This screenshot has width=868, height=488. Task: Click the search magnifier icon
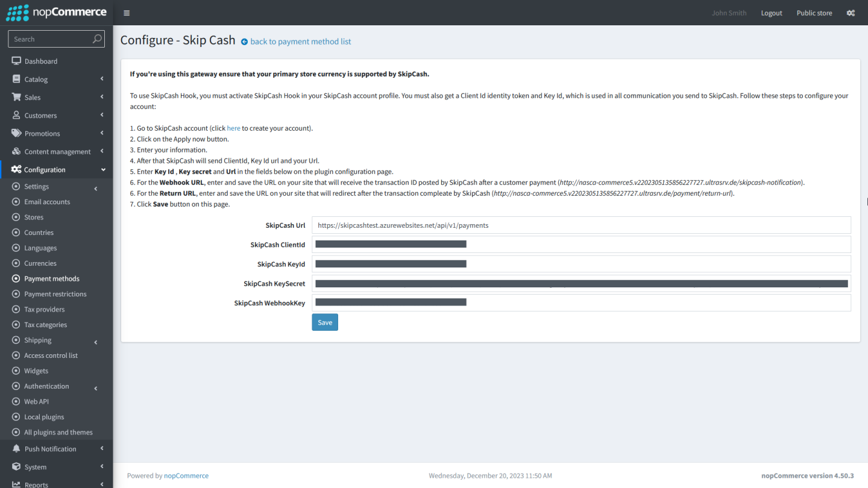coord(97,39)
